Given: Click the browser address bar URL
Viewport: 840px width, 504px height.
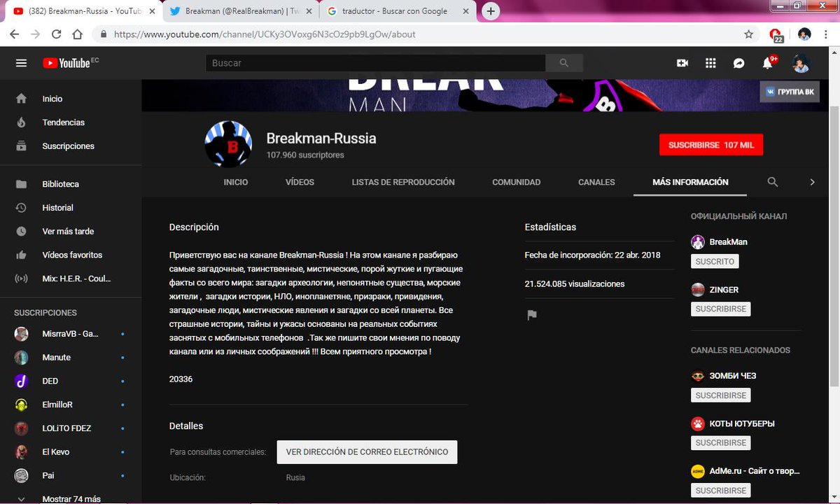Looking at the screenshot, I should [x=265, y=34].
